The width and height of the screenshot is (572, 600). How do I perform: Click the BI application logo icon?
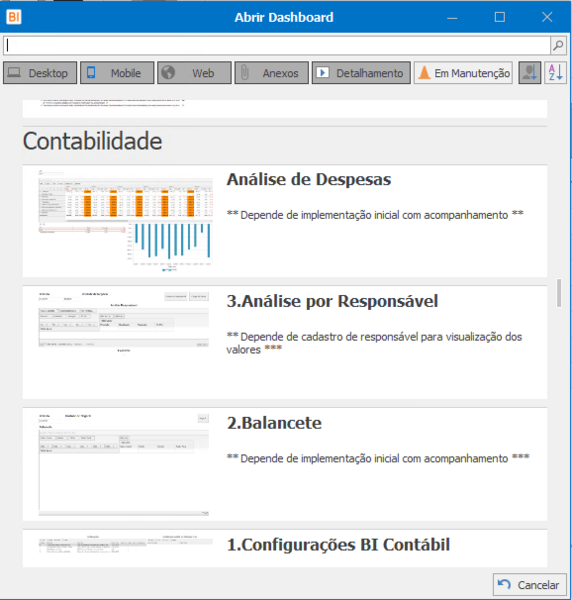click(14, 17)
